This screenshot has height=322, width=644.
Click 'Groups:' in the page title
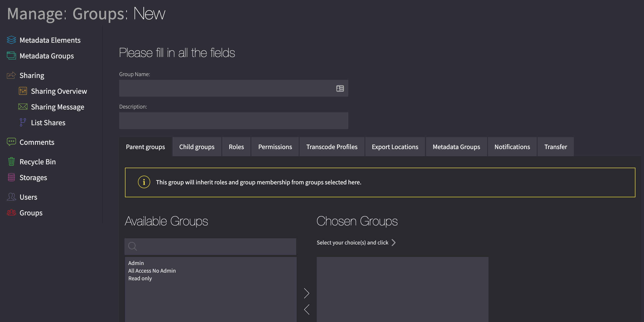(100, 14)
